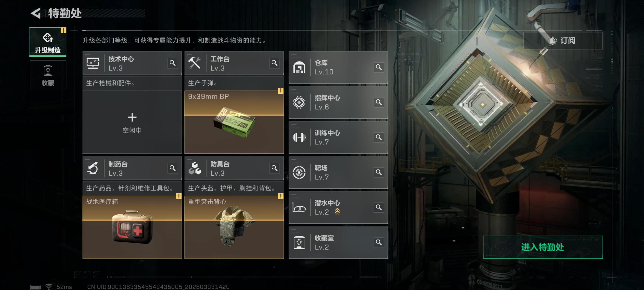
Task: Click the magnifier next to 训练中心
Action: [379, 137]
